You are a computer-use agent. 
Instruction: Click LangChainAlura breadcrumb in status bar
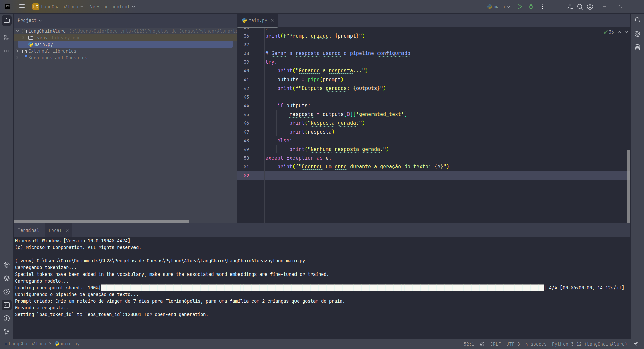25,344
